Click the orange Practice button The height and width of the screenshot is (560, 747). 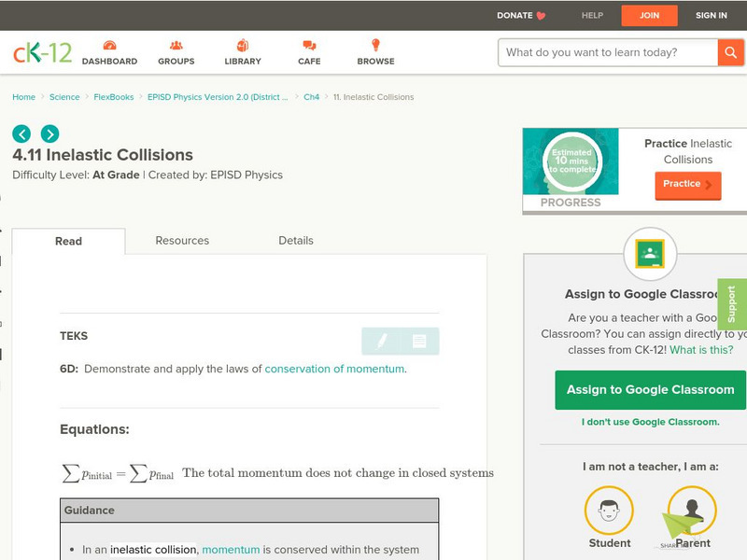coord(687,185)
